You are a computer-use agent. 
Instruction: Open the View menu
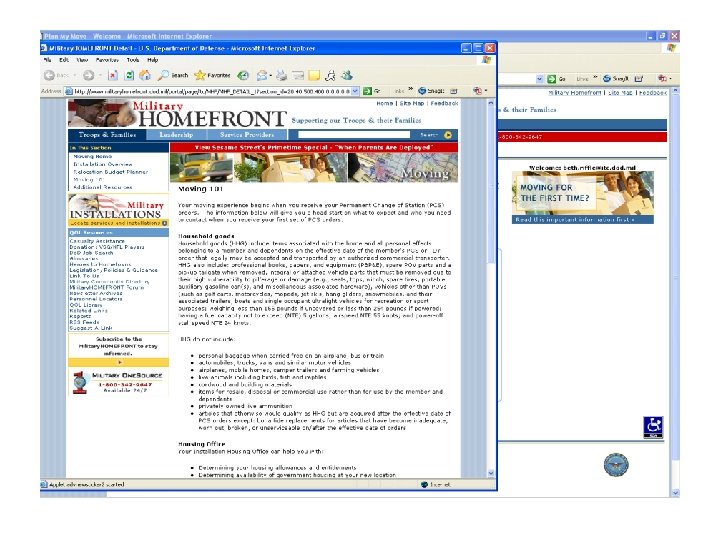(82, 60)
